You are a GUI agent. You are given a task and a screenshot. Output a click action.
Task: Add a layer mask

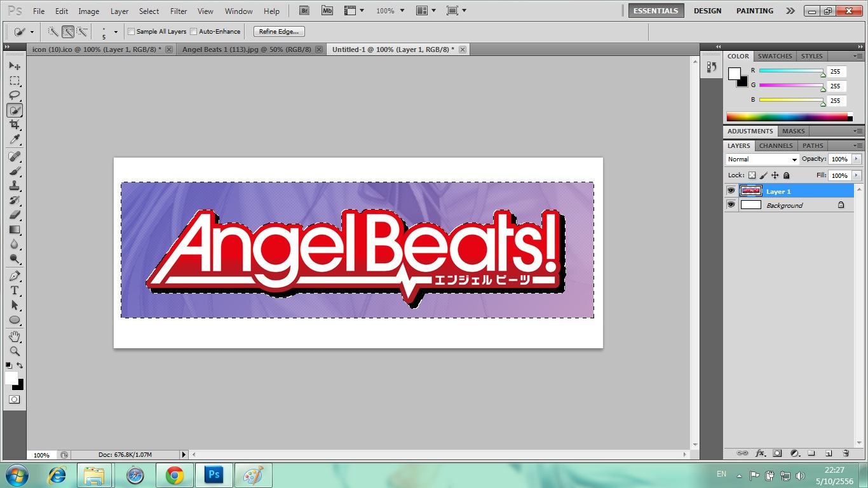[x=777, y=453]
